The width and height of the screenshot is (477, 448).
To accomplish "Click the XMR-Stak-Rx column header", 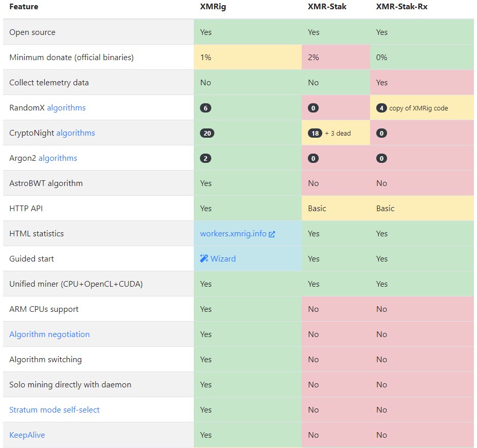I will coord(402,7).
